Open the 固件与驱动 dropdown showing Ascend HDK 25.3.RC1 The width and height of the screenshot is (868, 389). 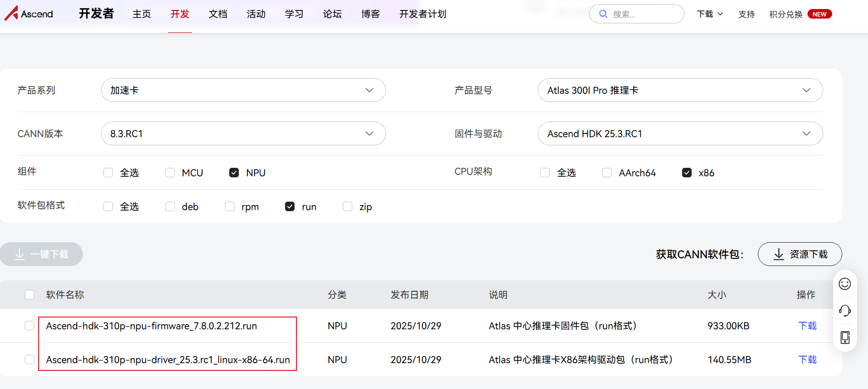(x=680, y=133)
